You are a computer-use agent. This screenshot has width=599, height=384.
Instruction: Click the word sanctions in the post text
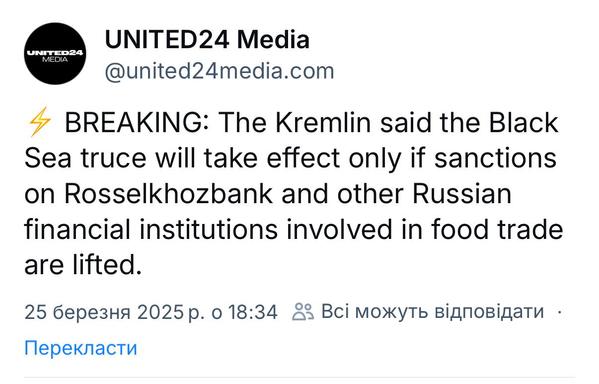click(495, 158)
